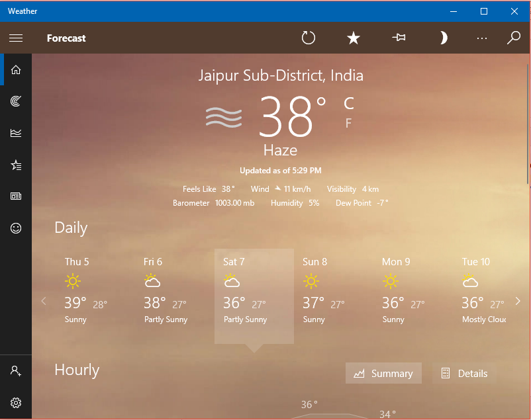Screen dimensions: 531x420
Task: Refresh the forecast data
Action: (308, 38)
